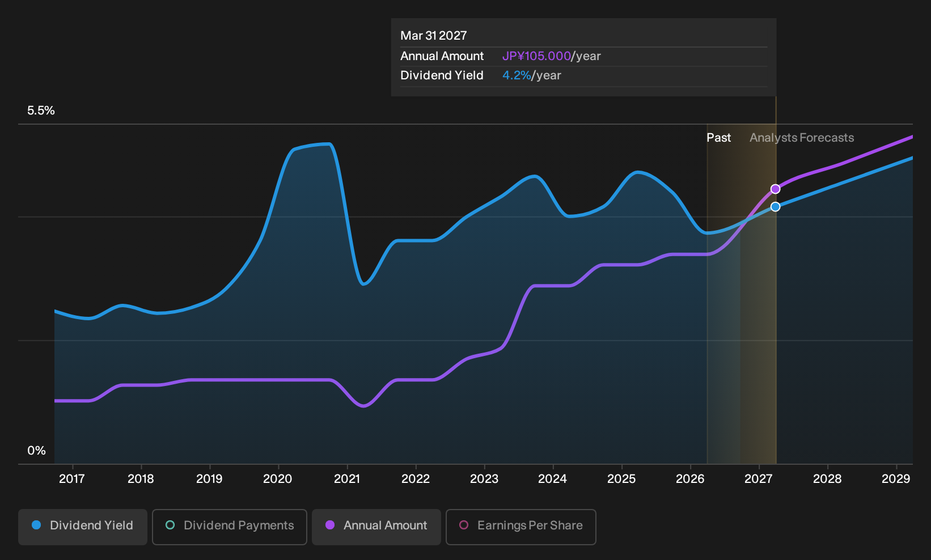Click the blue Dividend Yield legend dot
This screenshot has height=560, width=931.
coord(36,525)
